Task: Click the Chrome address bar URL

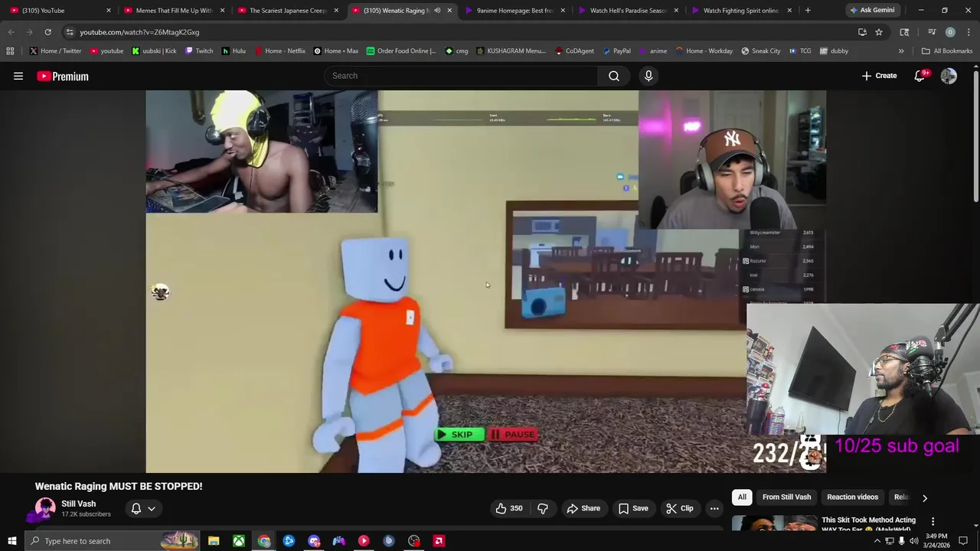Action: pos(139,32)
